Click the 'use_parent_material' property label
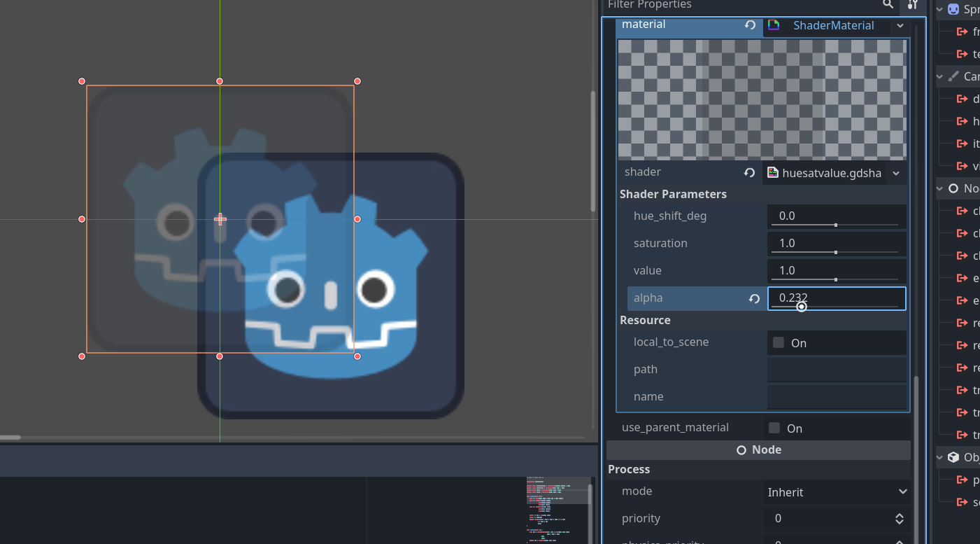Viewport: 980px width, 544px height. pyautogui.click(x=675, y=428)
